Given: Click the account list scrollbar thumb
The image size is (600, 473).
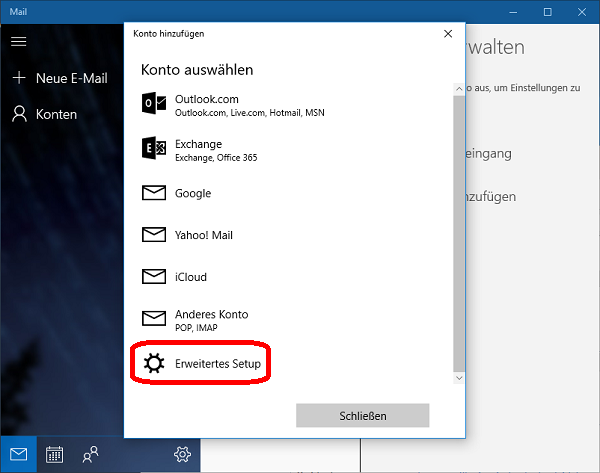Looking at the screenshot, I should click(x=459, y=230).
